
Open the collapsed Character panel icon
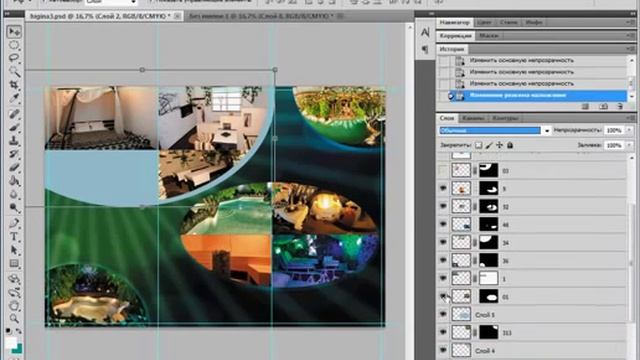coord(425,32)
